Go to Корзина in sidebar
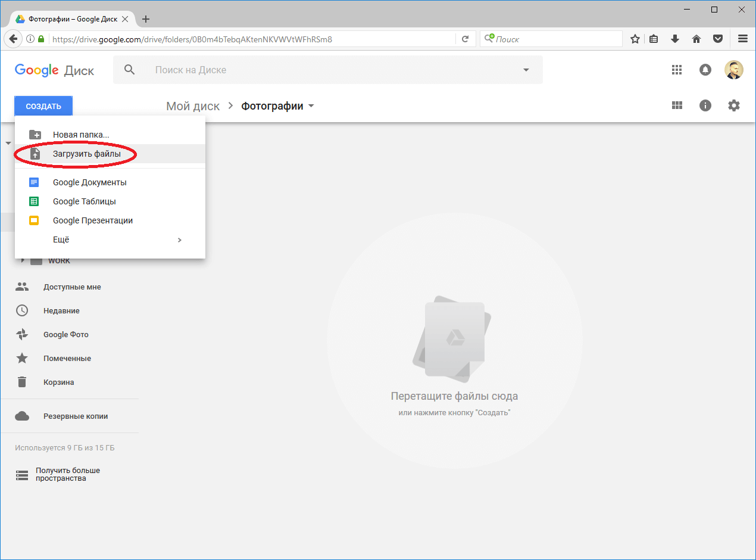 click(58, 382)
